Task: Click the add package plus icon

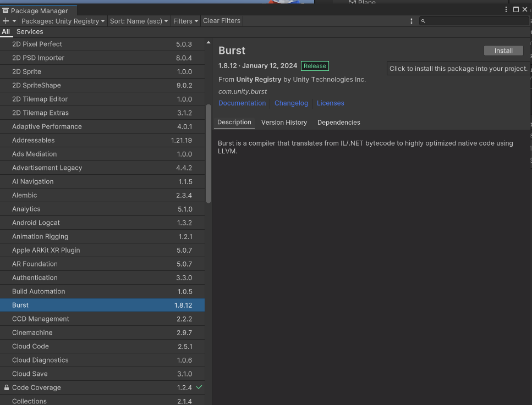Action: pyautogui.click(x=4, y=20)
